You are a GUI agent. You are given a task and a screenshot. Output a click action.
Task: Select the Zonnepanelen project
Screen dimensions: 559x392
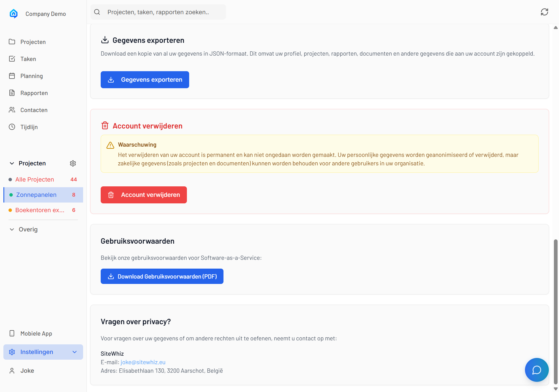(36, 195)
